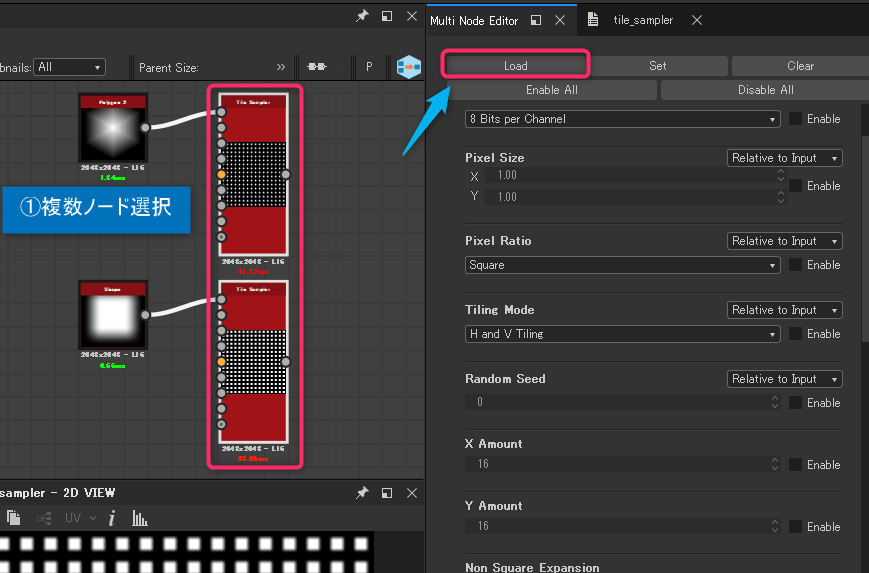The height and width of the screenshot is (573, 869).
Task: Open H and V Tiling dropdown
Action: tap(622, 334)
